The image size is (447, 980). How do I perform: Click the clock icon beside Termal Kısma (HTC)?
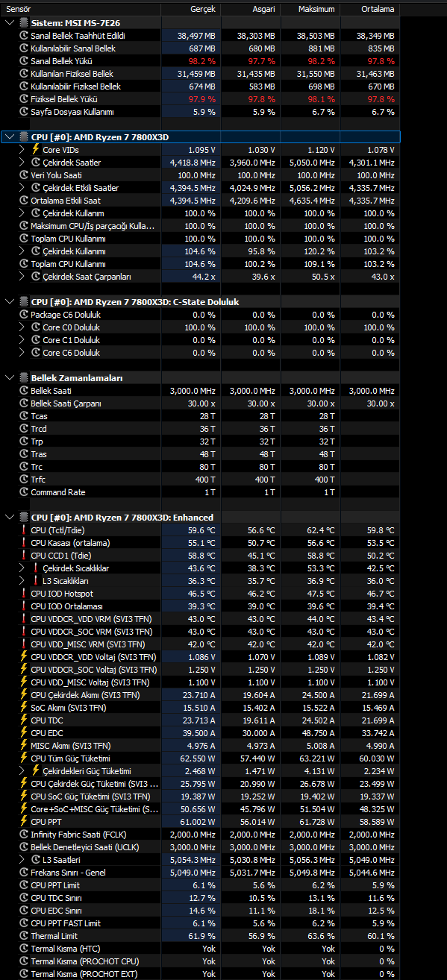tap(23, 949)
